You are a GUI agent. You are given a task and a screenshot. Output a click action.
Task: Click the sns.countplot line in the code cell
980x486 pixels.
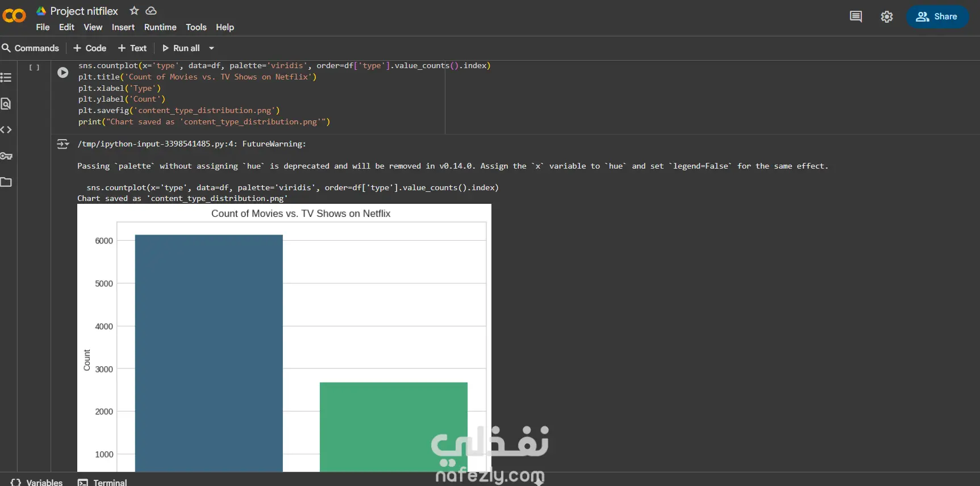pyautogui.click(x=285, y=66)
